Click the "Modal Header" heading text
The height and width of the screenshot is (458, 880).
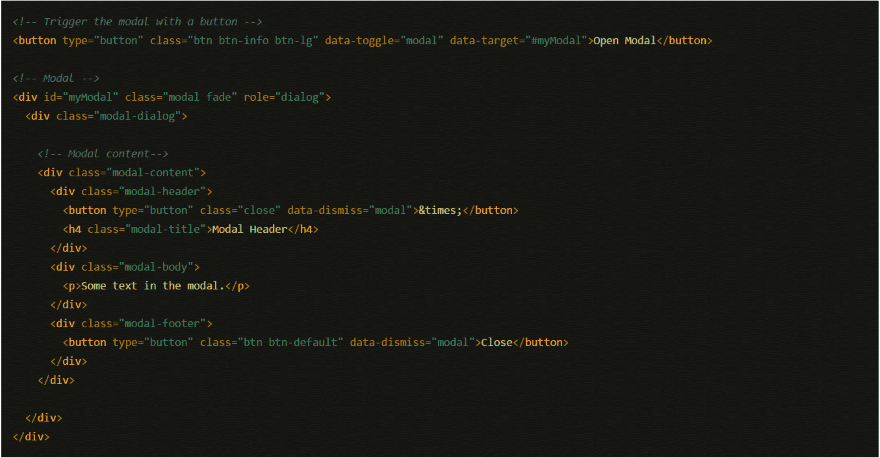click(x=250, y=229)
